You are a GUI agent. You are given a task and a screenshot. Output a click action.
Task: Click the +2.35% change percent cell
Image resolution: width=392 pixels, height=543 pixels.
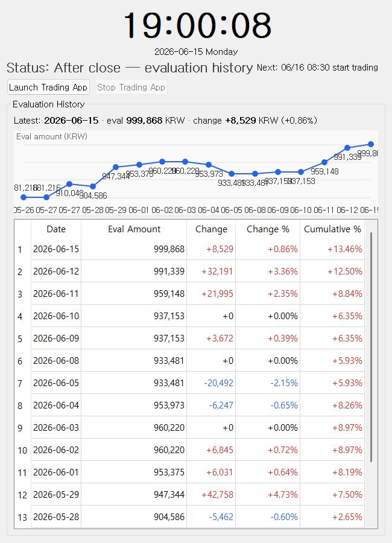pyautogui.click(x=268, y=294)
